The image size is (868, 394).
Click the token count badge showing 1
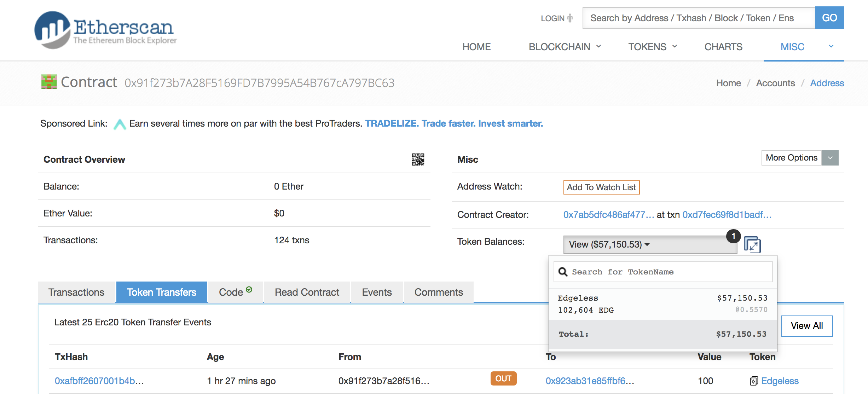point(733,236)
